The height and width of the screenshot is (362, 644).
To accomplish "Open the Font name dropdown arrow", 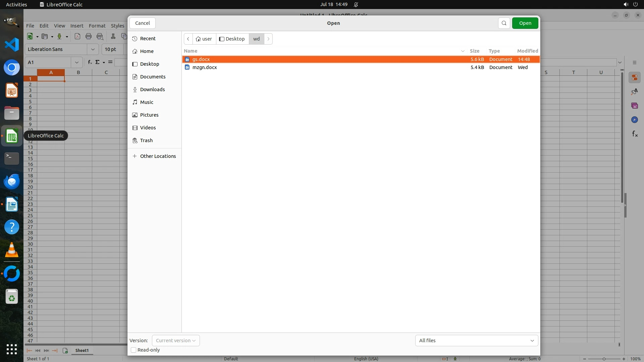I will point(93,49).
